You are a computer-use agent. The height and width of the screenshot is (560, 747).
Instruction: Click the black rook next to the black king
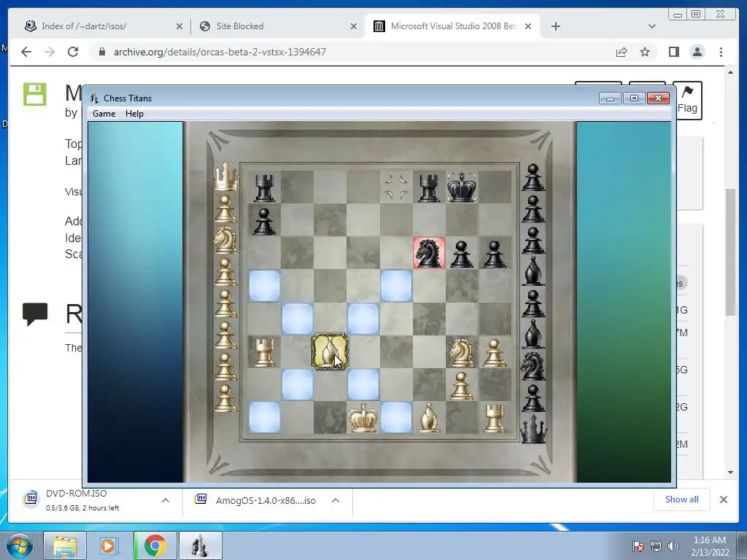click(429, 187)
